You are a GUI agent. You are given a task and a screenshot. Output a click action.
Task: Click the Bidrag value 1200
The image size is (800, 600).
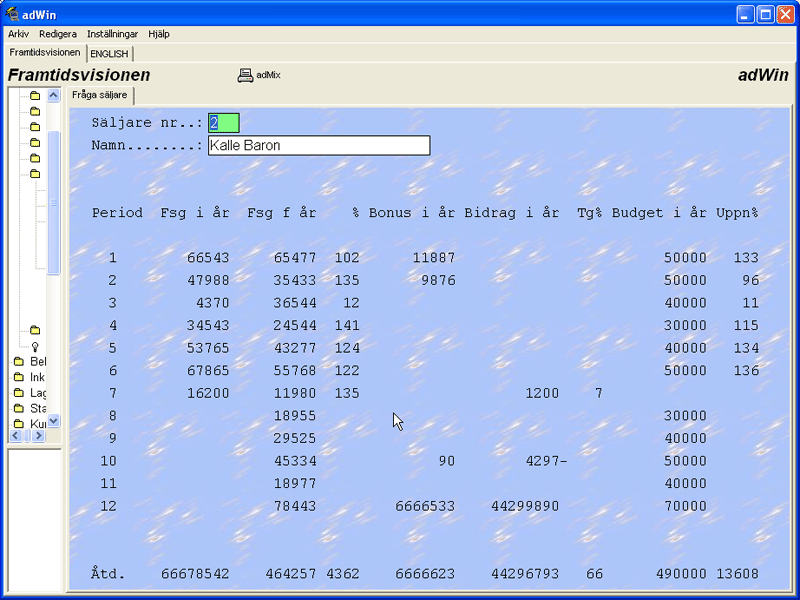[542, 393]
